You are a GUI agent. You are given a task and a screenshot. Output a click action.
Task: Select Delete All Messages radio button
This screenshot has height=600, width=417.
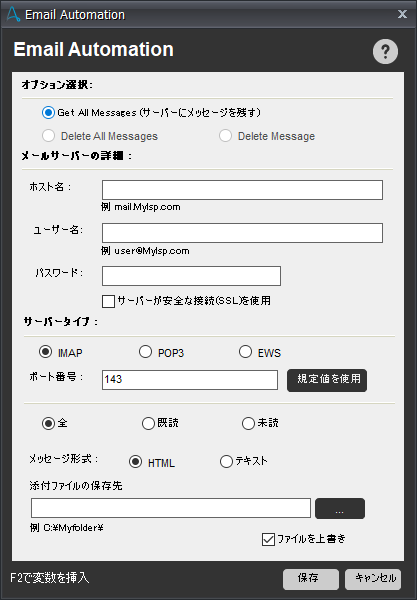(x=48, y=135)
